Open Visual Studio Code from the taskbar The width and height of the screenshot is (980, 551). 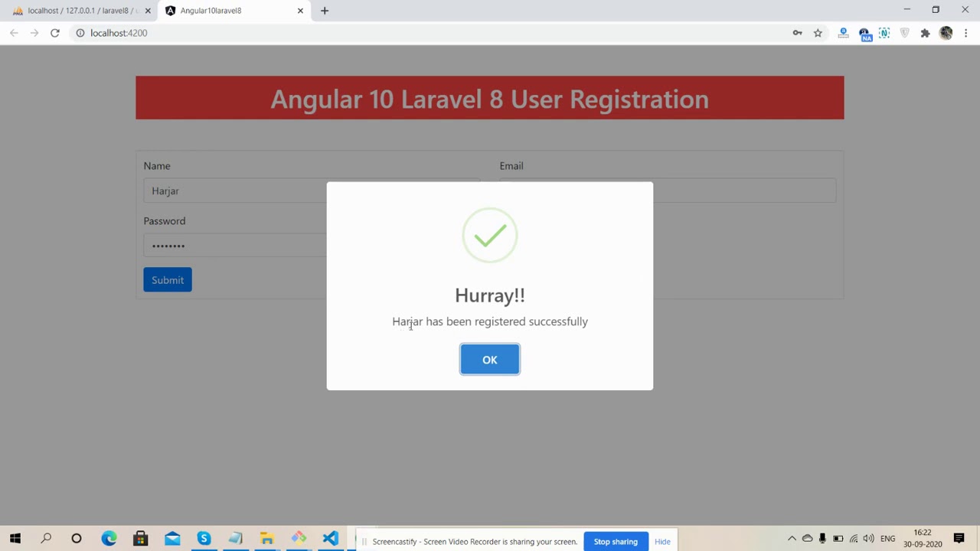click(330, 539)
